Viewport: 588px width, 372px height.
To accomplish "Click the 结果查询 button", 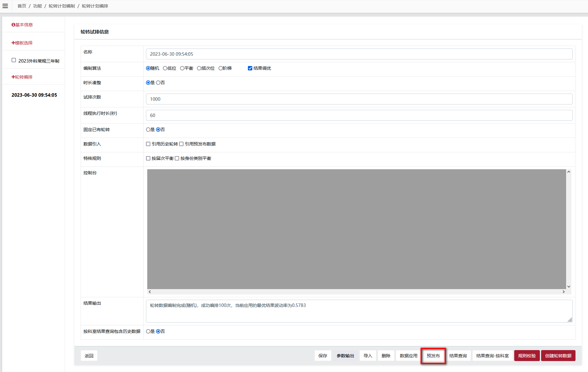I will click(x=458, y=356).
